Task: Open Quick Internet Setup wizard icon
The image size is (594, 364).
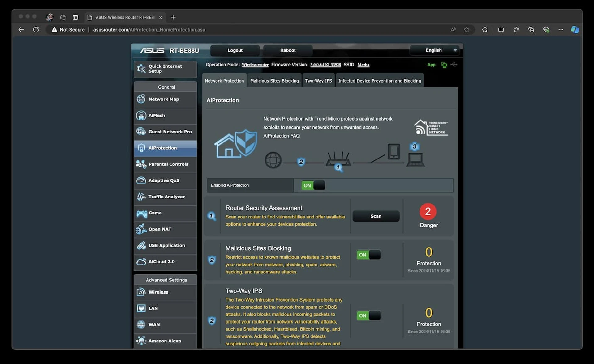Action: [x=141, y=69]
